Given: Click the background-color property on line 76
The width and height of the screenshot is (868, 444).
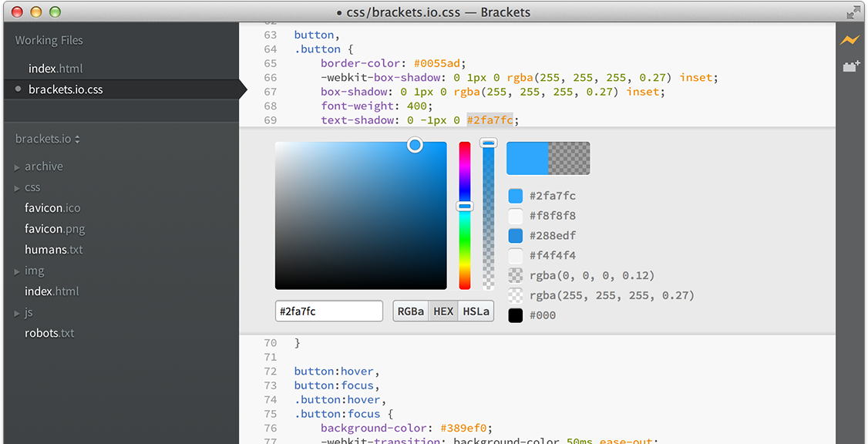Looking at the screenshot, I should [x=374, y=428].
